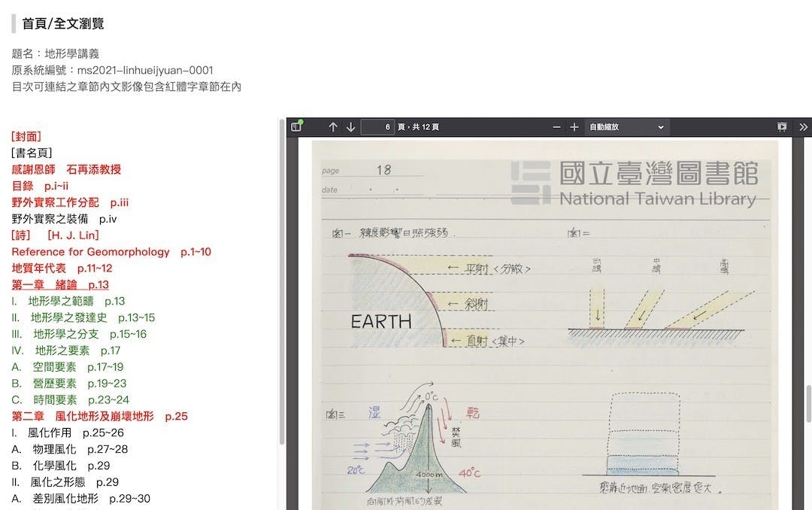
Task: Click the table of contents scrollbar
Action: [282, 283]
